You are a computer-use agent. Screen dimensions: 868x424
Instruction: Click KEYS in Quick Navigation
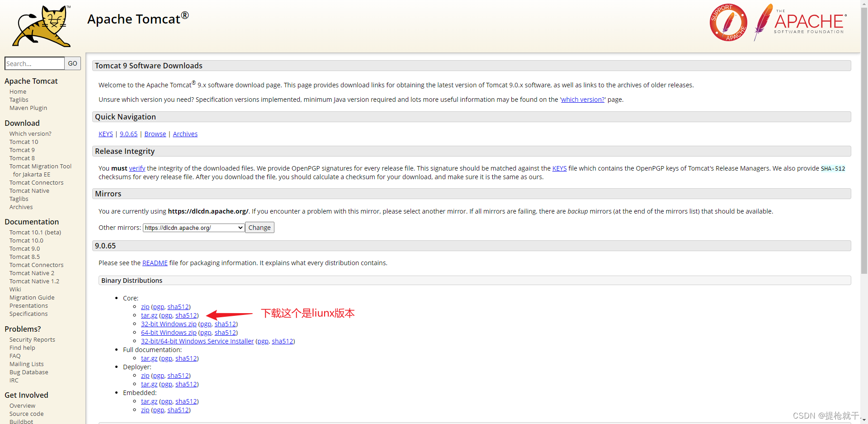[106, 134]
